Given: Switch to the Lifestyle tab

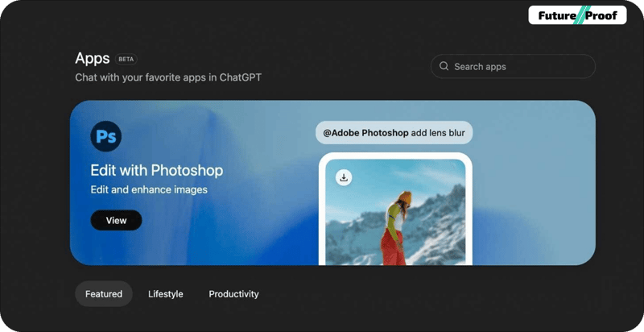Looking at the screenshot, I should click(166, 294).
